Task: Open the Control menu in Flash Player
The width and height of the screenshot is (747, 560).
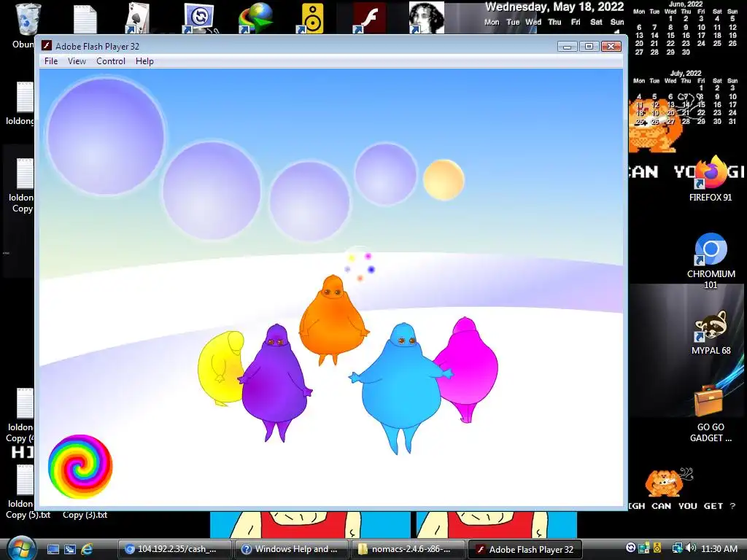Action: pos(111,61)
